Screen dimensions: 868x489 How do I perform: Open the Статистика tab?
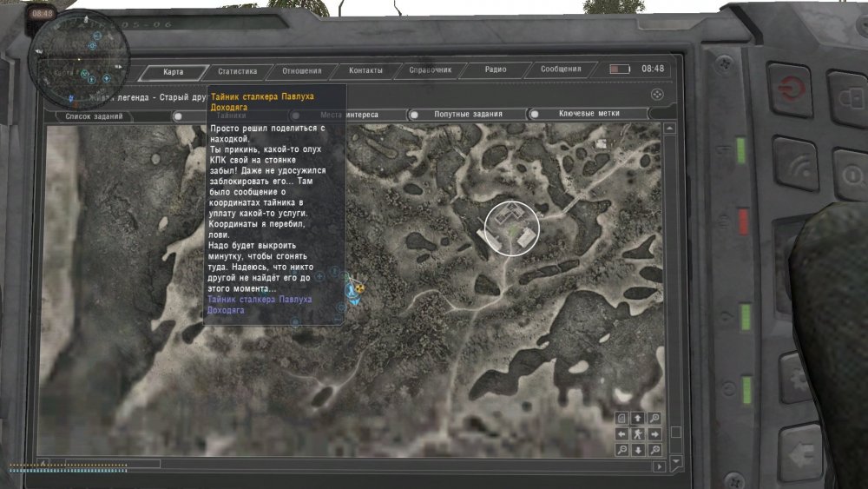tap(238, 71)
